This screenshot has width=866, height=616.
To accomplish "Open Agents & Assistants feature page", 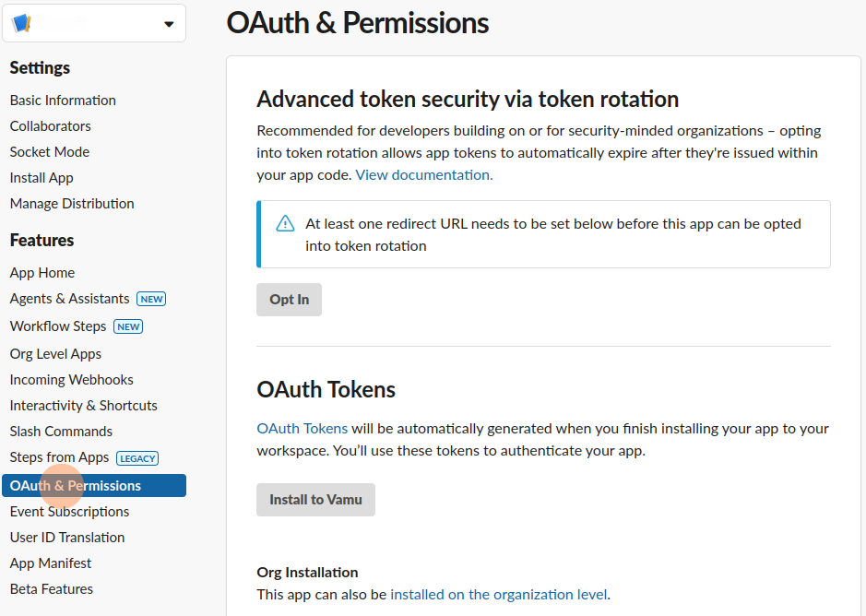I will coord(70,299).
